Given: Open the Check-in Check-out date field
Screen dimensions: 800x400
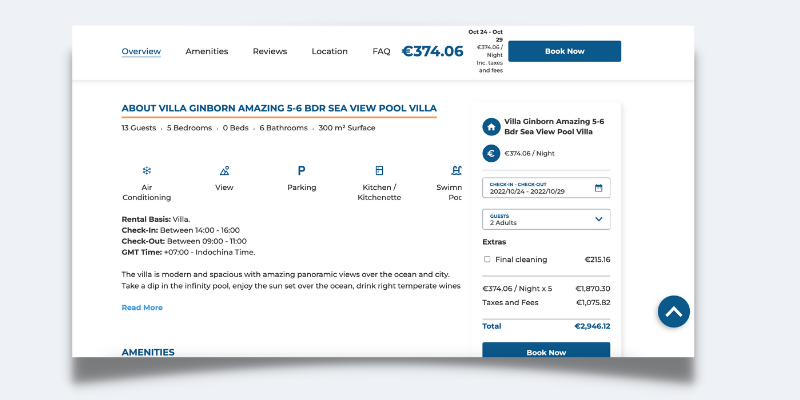Looking at the screenshot, I should 546,188.
